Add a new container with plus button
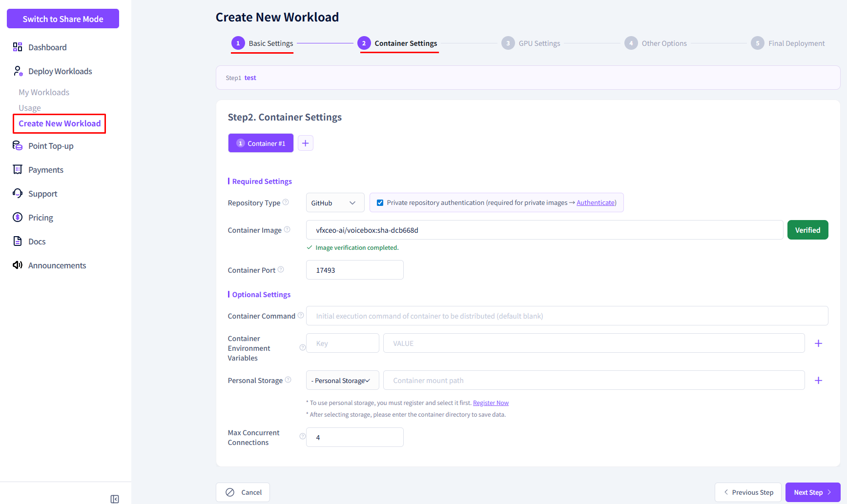Screen dimensions: 847x504 pos(305,143)
